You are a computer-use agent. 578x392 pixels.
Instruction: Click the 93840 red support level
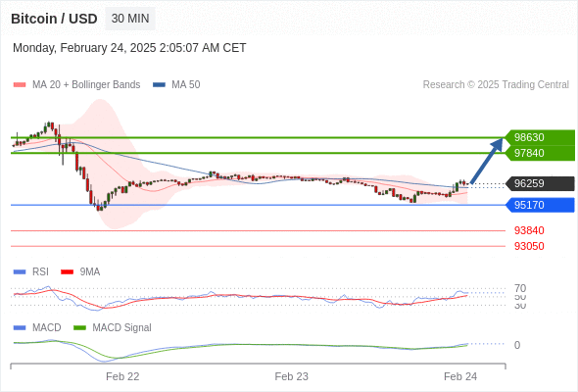529,231
